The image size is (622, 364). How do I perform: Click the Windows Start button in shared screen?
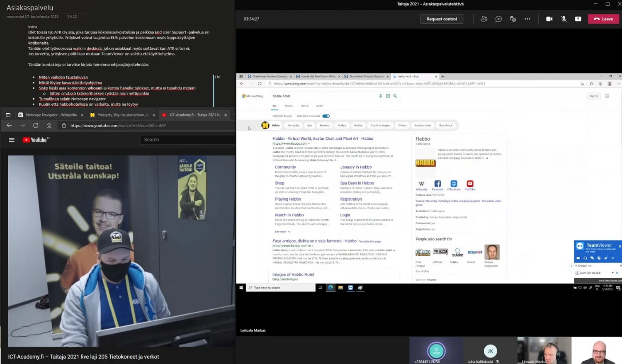pyautogui.click(x=241, y=288)
